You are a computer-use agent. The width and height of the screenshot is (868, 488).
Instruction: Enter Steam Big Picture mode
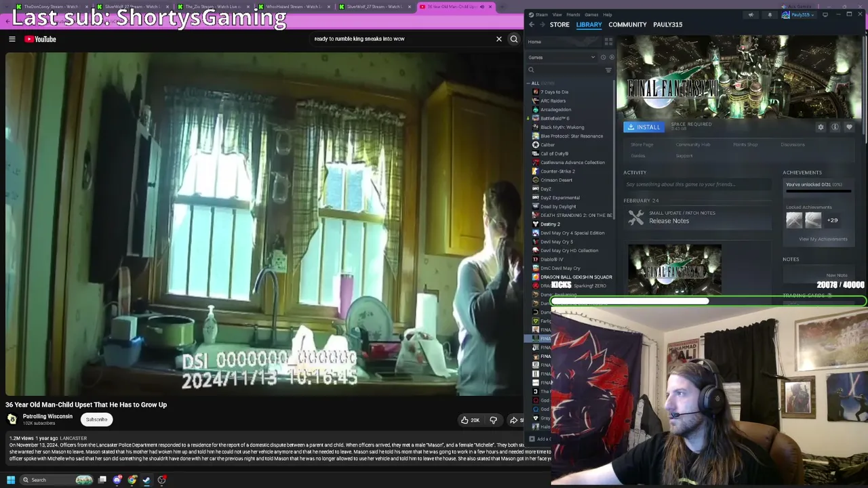tap(825, 14)
